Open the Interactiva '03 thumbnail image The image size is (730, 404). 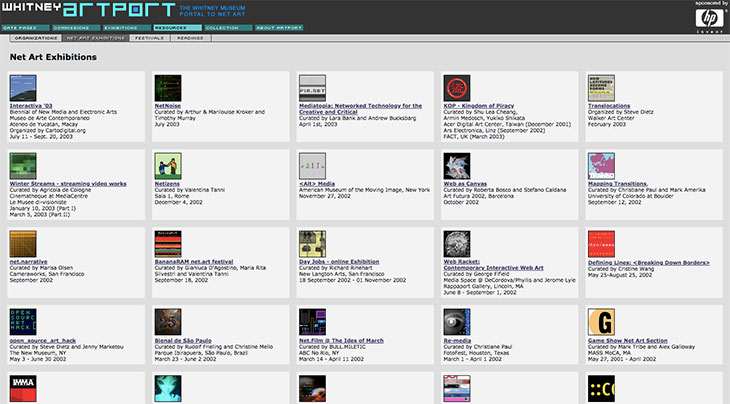point(23,88)
